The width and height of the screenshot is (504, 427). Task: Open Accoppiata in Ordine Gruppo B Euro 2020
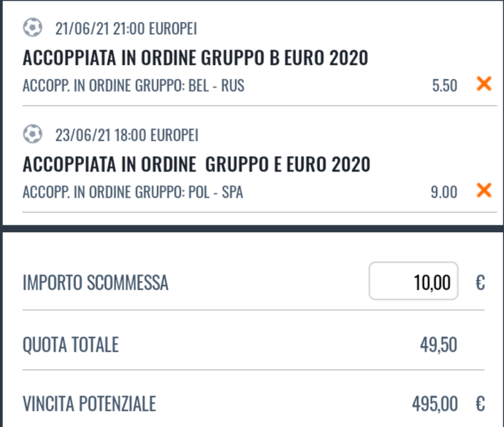click(x=196, y=58)
